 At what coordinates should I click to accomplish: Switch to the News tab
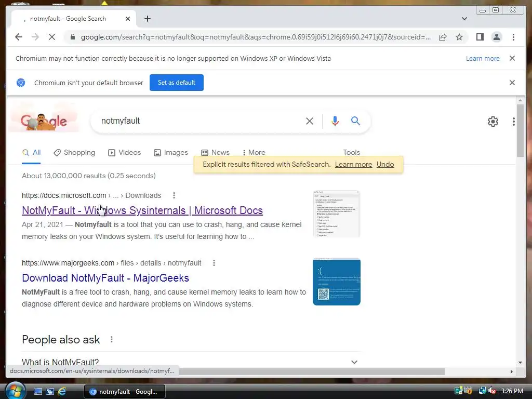pyautogui.click(x=215, y=152)
